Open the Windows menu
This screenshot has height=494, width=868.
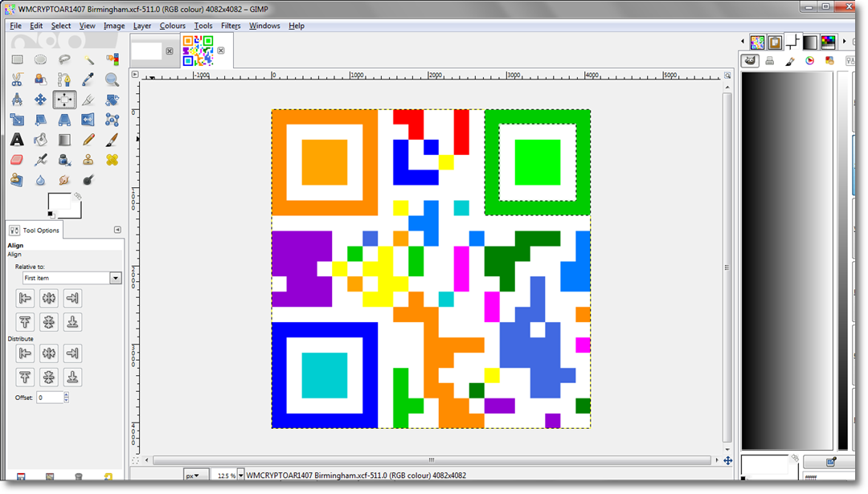click(x=264, y=26)
